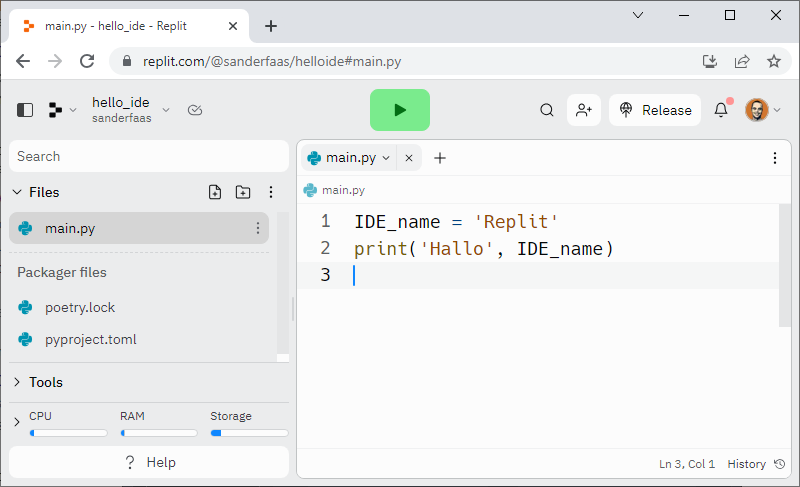Place cursor on line 1 code
Viewport: 800px width, 487px height.
(456, 222)
